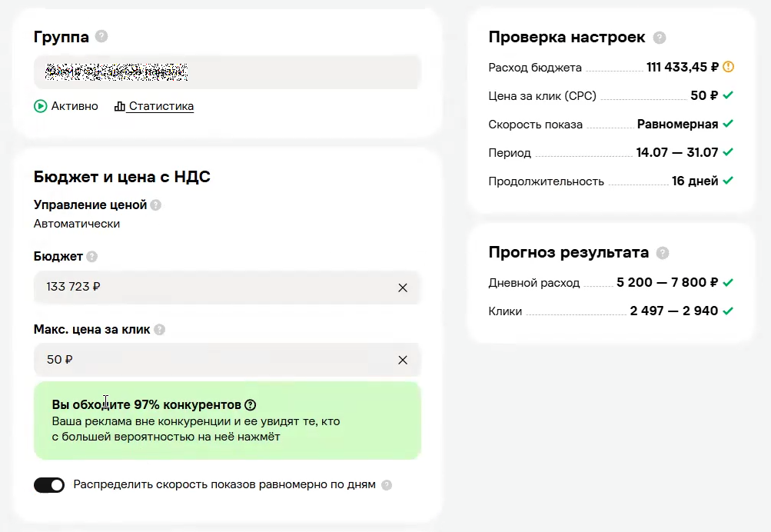Click green checkmark for Дневной расход
The width and height of the screenshot is (771, 532).
pos(728,282)
